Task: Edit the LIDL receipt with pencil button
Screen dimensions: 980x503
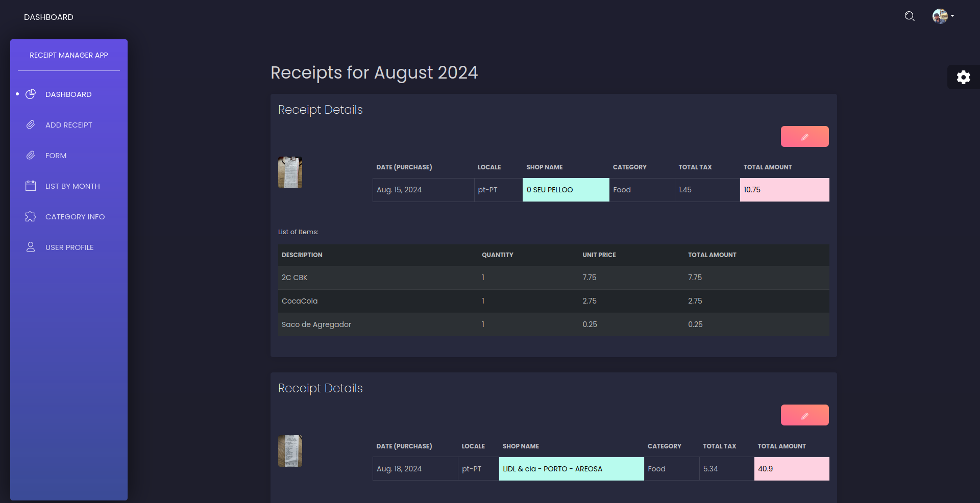Action: (x=804, y=415)
